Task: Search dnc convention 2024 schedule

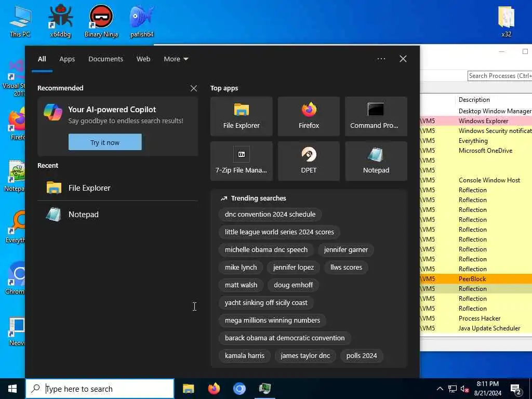Action: [270, 215]
